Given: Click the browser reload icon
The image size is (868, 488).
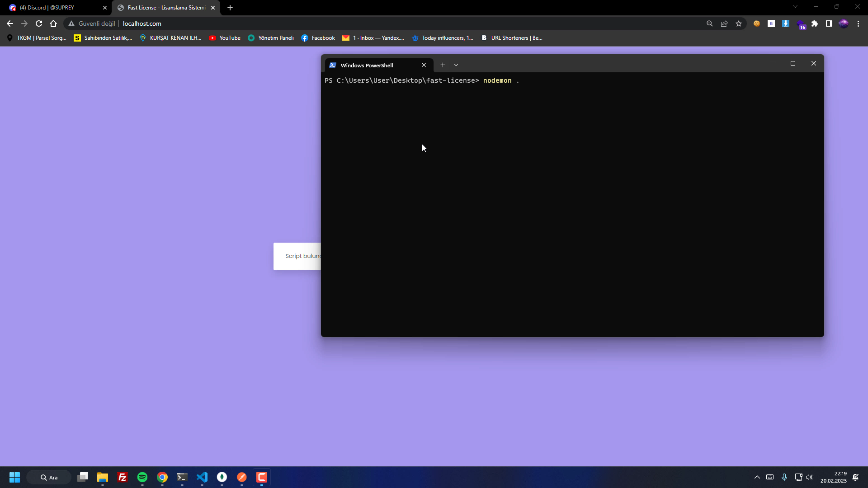Looking at the screenshot, I should [39, 23].
